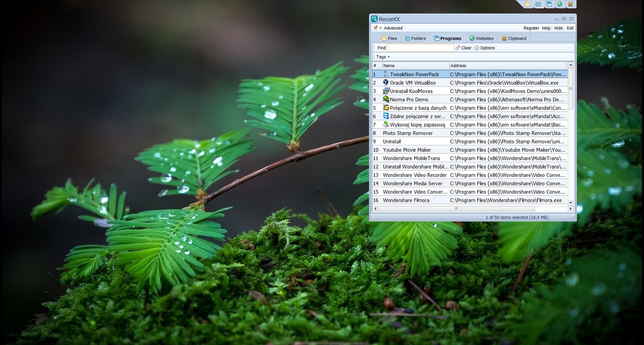Open the Files shortcut in the top edge strip

[528, 4]
